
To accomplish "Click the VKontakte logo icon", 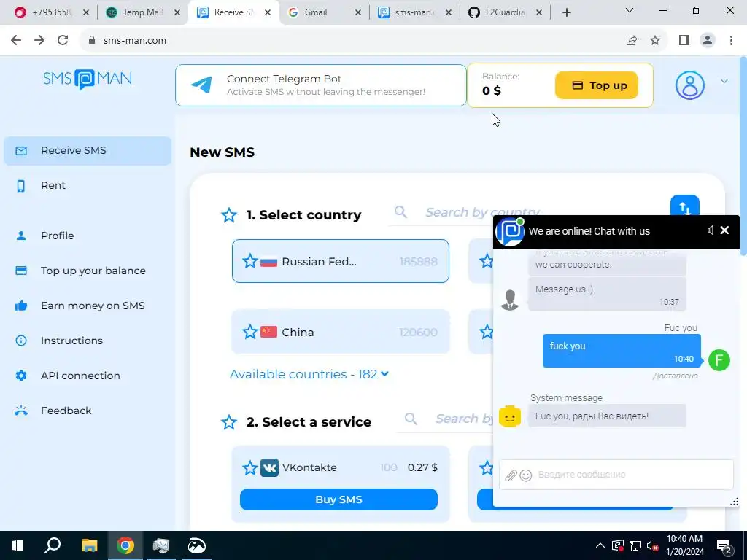I will click(x=269, y=467).
